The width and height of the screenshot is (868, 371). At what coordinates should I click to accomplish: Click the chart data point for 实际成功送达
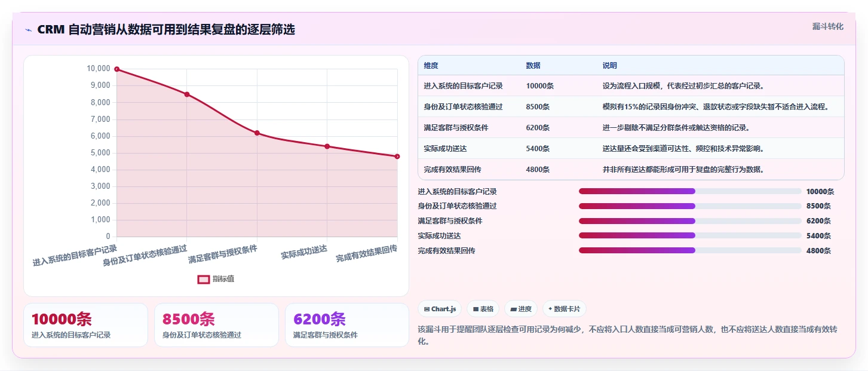tap(327, 146)
